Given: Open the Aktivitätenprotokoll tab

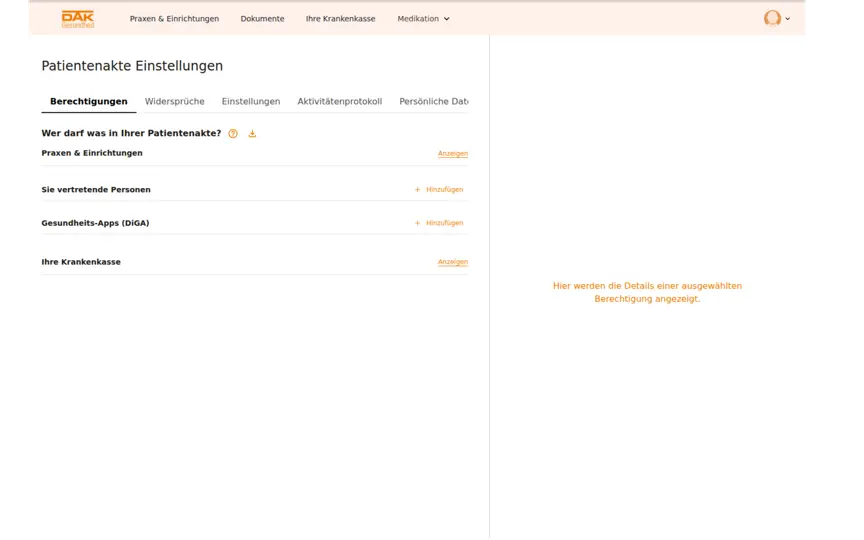Looking at the screenshot, I should point(339,101).
